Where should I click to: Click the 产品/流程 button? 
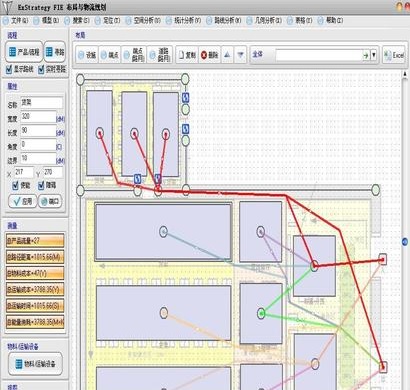(x=24, y=52)
